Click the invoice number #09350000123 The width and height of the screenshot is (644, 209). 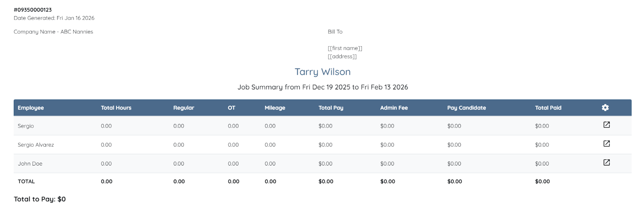tap(33, 10)
